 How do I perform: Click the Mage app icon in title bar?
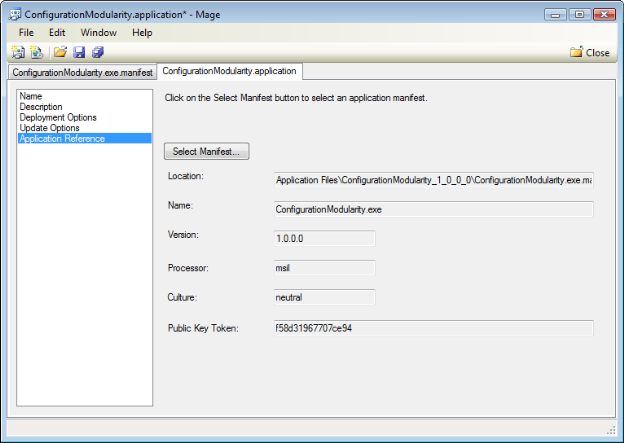point(15,14)
